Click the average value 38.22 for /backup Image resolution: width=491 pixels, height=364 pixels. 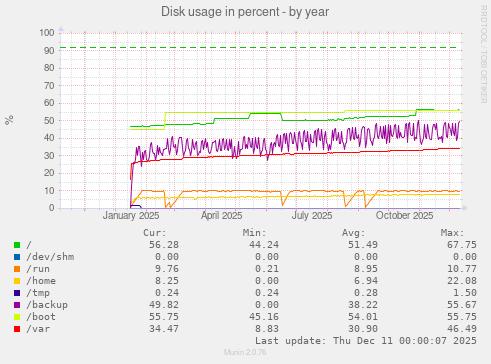pyautogui.click(x=363, y=305)
